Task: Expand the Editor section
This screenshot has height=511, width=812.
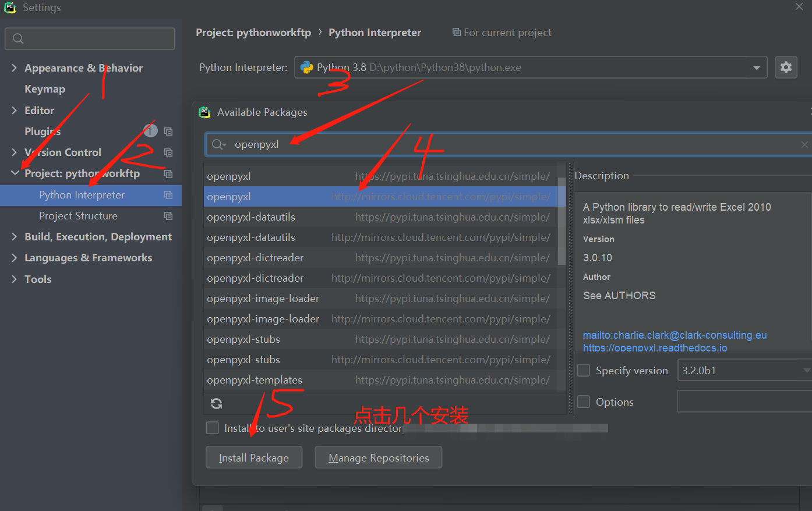Action: coord(14,111)
